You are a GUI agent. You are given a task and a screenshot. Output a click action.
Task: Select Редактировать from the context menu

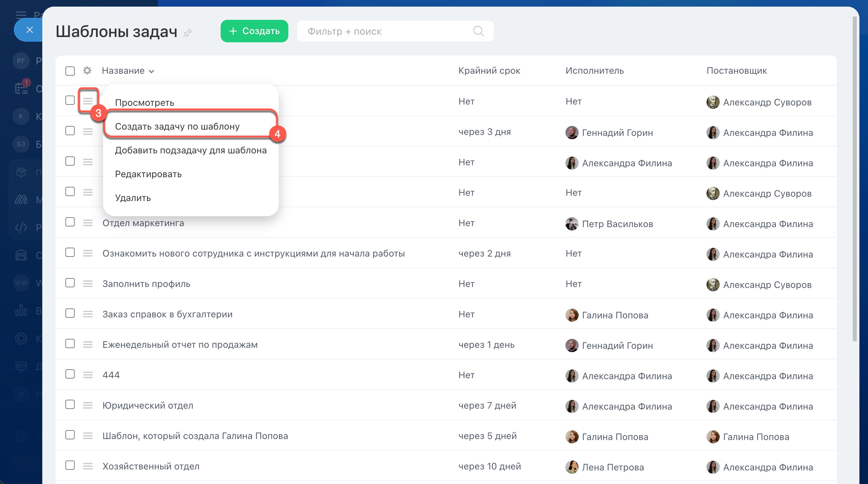point(148,174)
